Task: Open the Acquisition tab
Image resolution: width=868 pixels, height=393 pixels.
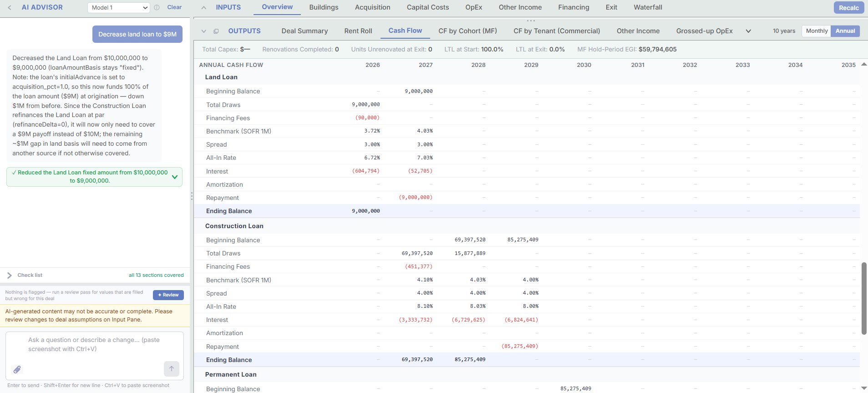Action: point(372,7)
